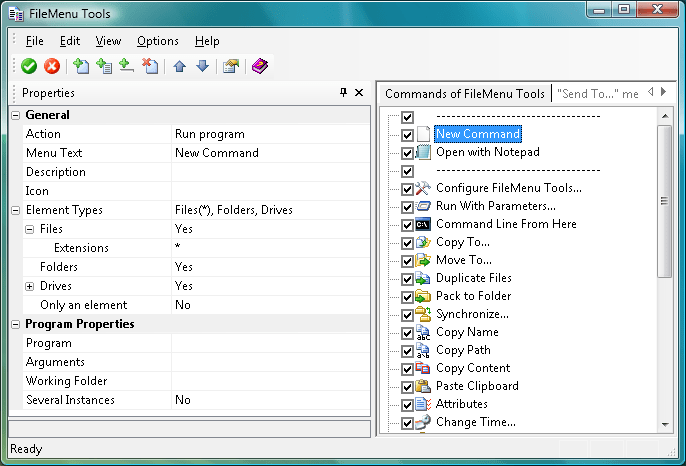This screenshot has height=466, width=686.
Task: Click the Delete element toolbar icon
Action: 150,66
